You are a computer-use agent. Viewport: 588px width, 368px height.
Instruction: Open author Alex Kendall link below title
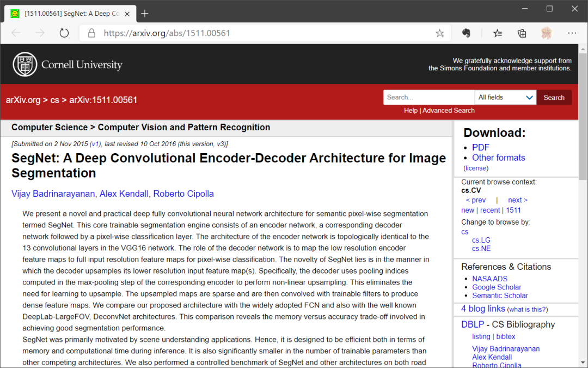point(124,194)
